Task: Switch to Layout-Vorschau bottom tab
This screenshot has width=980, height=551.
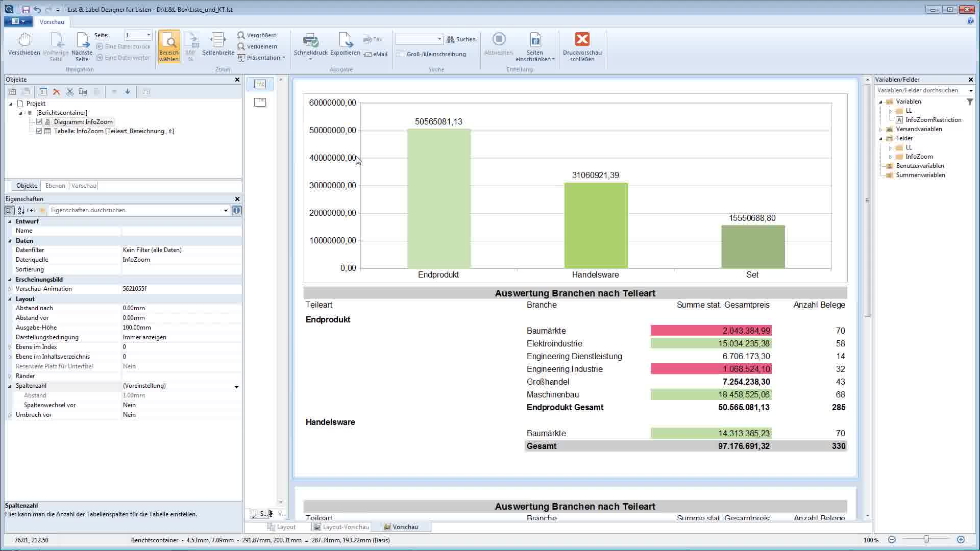Action: [341, 527]
